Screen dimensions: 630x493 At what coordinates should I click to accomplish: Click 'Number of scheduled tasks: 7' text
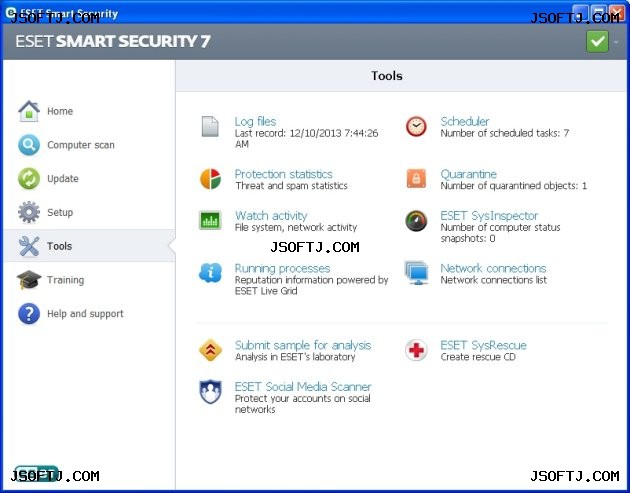pos(505,133)
